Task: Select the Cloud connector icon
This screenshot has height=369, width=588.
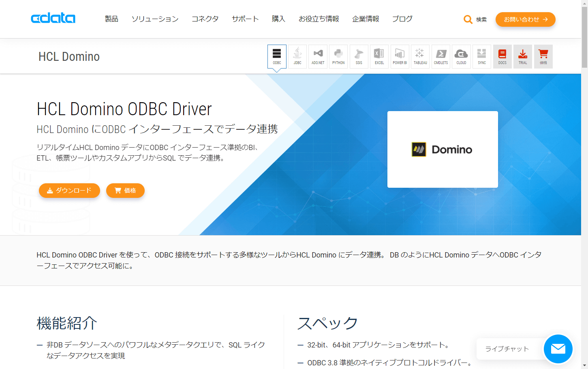Action: pos(461,56)
